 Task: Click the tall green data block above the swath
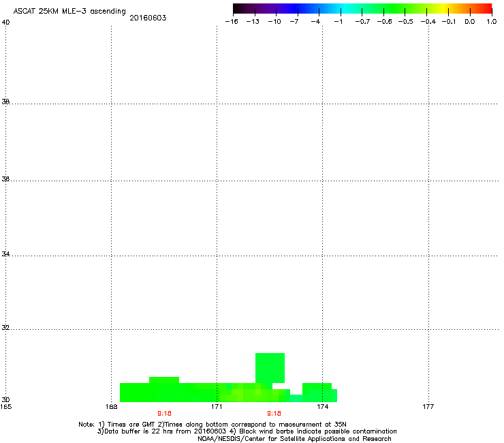(x=270, y=368)
